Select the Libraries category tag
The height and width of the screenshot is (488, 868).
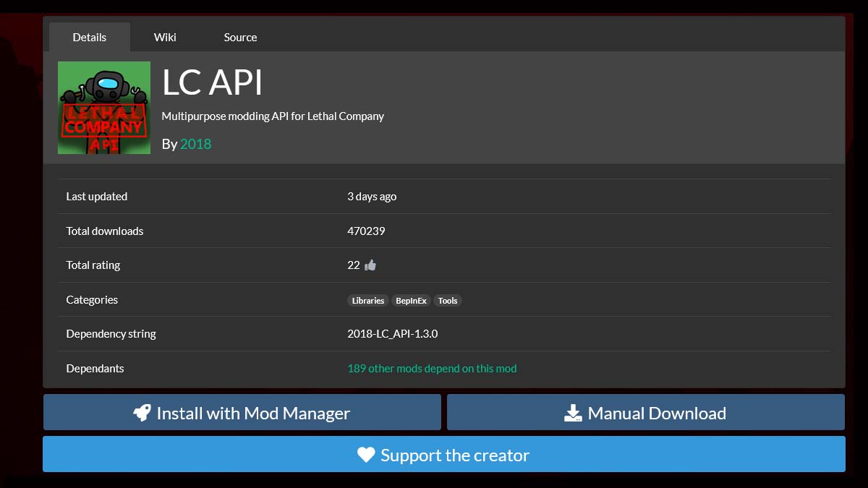tap(367, 300)
